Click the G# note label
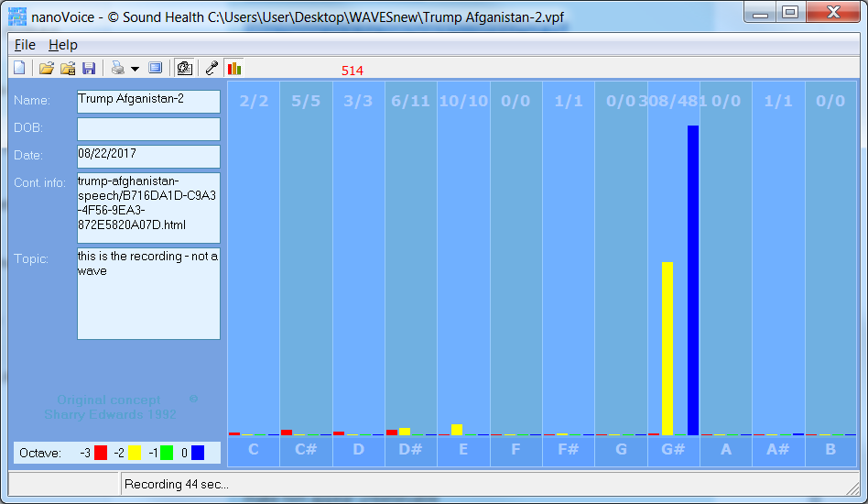This screenshot has height=504, width=868. coord(673,450)
